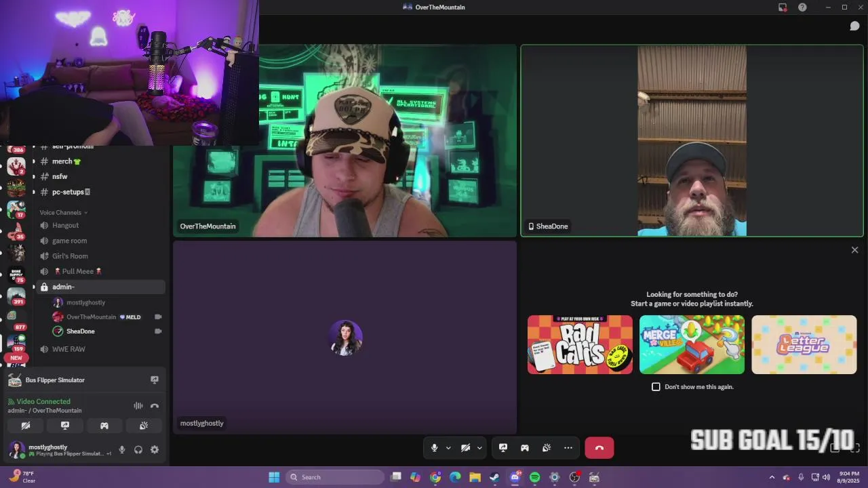Open the server with 391 badge
The height and width of the screenshot is (488, 868).
pos(16,296)
